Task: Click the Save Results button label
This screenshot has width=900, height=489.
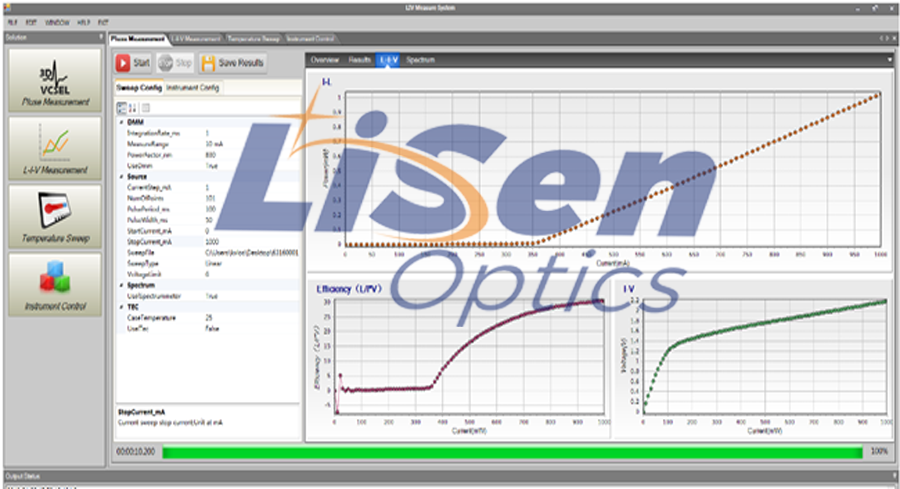Action: (241, 63)
